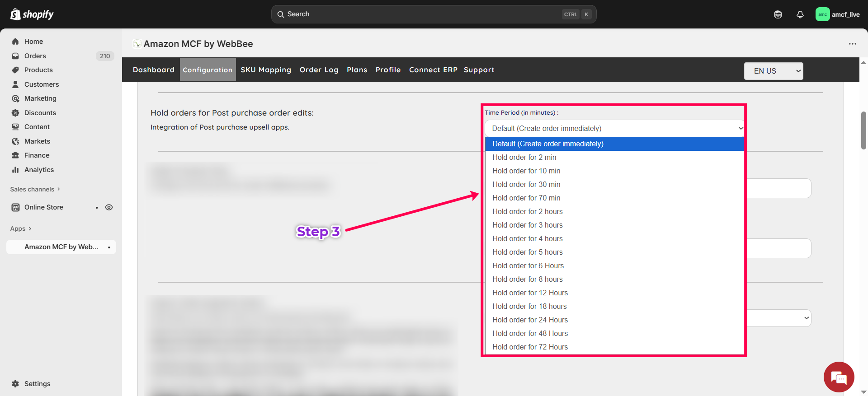
Task: Click the amcf_live account avatar
Action: tap(822, 14)
